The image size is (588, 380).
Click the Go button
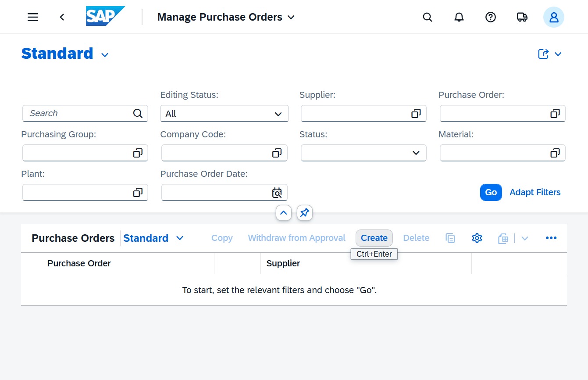(491, 192)
